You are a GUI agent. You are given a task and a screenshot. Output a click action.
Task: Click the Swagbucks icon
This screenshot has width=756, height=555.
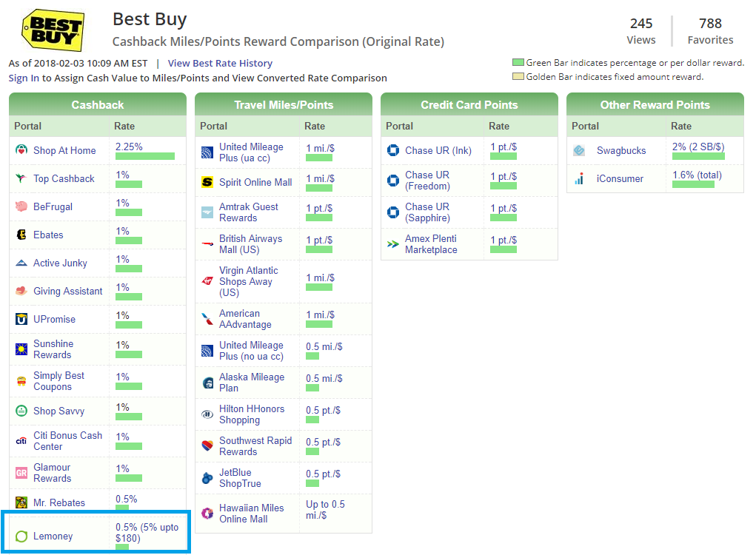[x=579, y=150]
